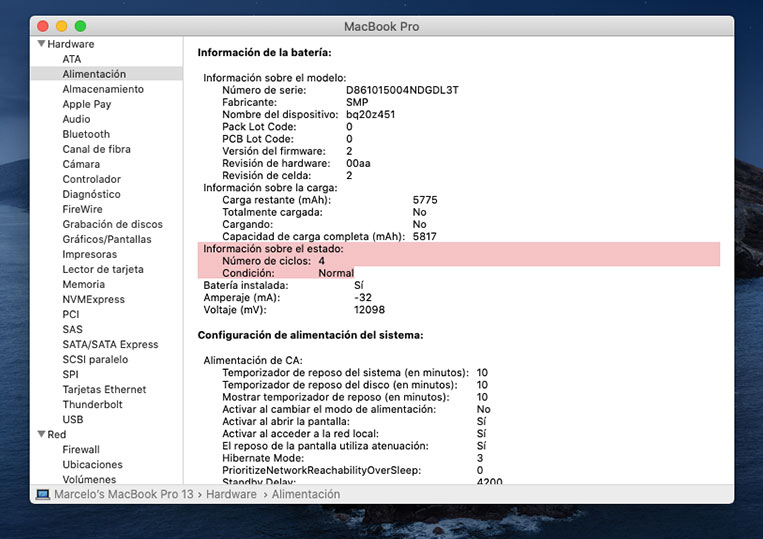Open the Almacenamiento sidebar entry

click(103, 89)
